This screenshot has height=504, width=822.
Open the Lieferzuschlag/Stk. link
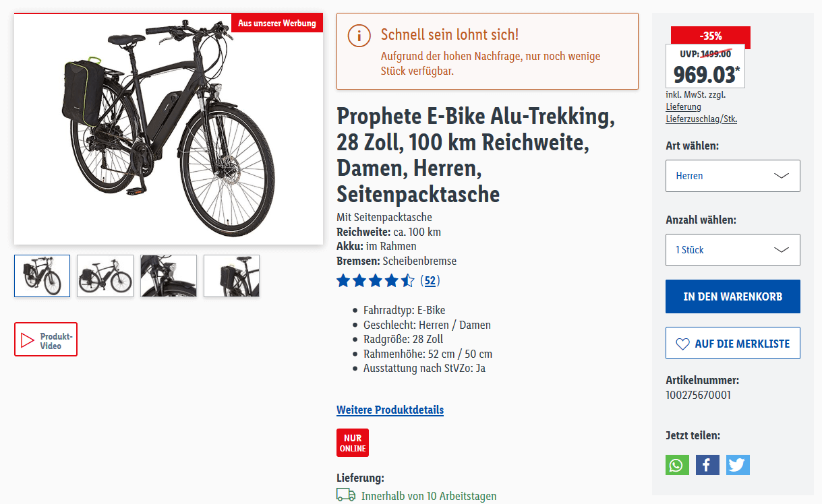pos(701,119)
